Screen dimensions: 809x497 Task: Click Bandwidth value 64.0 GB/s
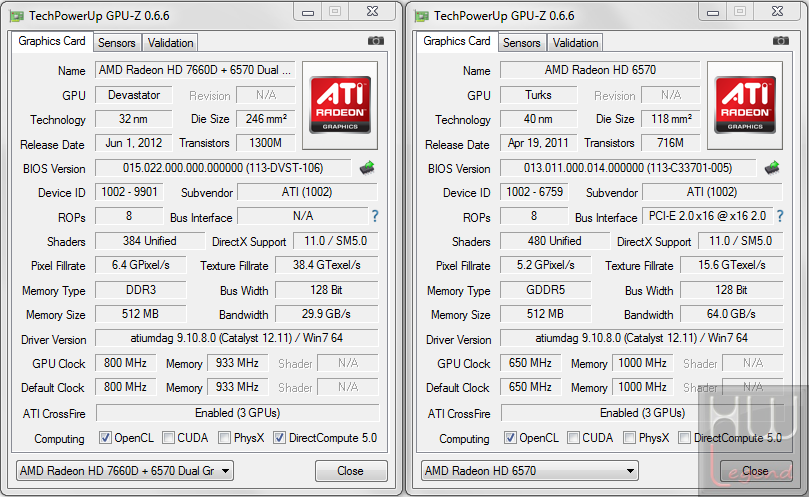pos(732,314)
